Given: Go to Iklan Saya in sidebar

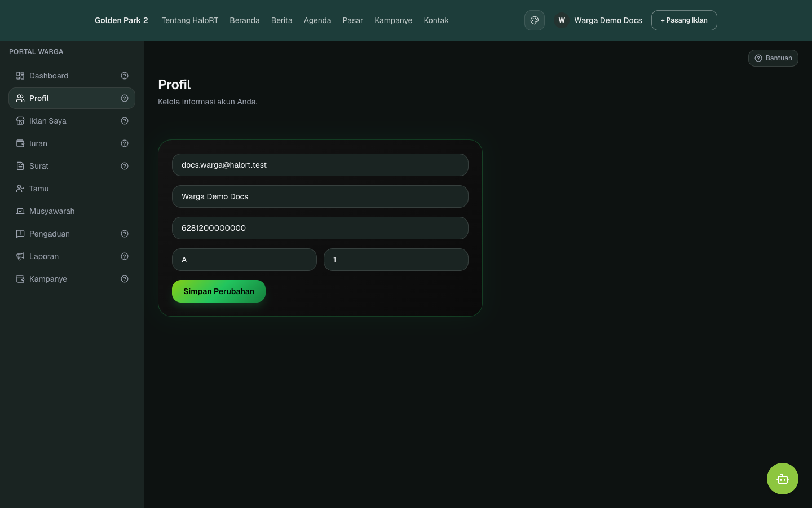Looking at the screenshot, I should pyautogui.click(x=72, y=121).
